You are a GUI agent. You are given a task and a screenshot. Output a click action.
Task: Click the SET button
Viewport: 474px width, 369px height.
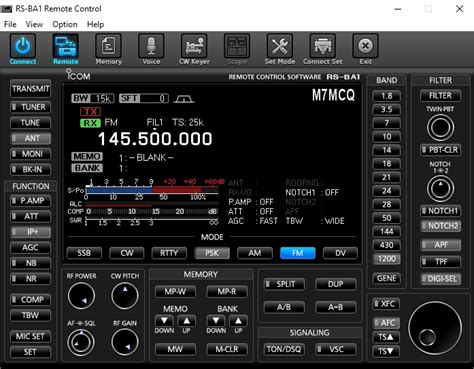point(30,352)
